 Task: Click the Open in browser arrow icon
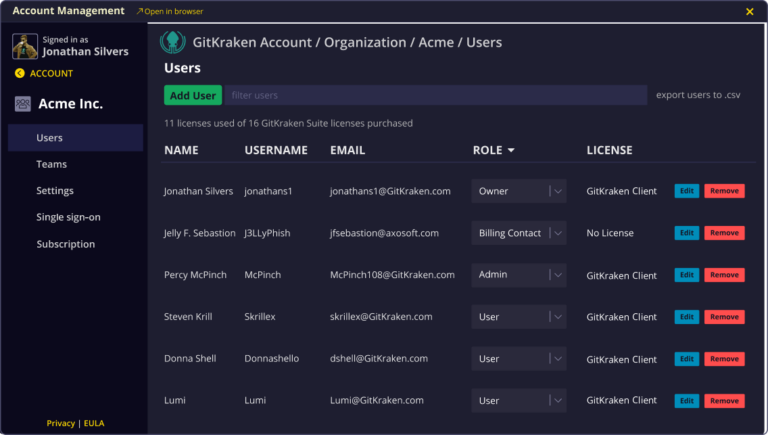coord(140,11)
